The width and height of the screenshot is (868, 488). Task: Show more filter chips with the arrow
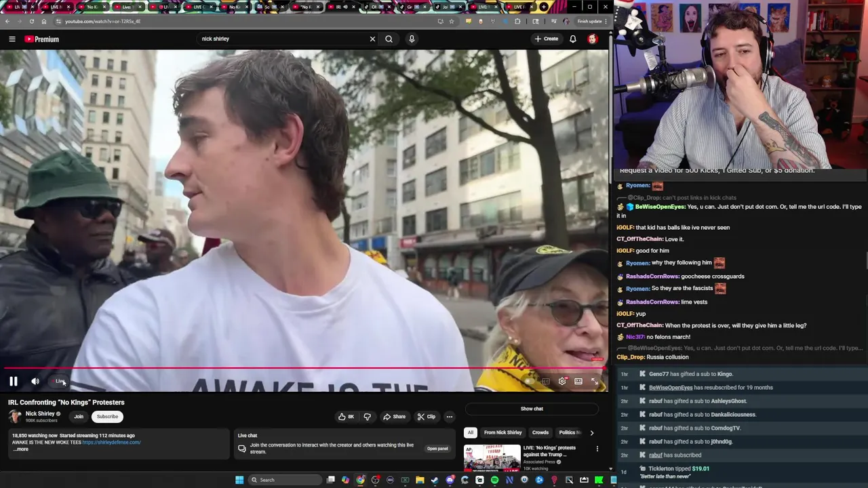click(591, 432)
